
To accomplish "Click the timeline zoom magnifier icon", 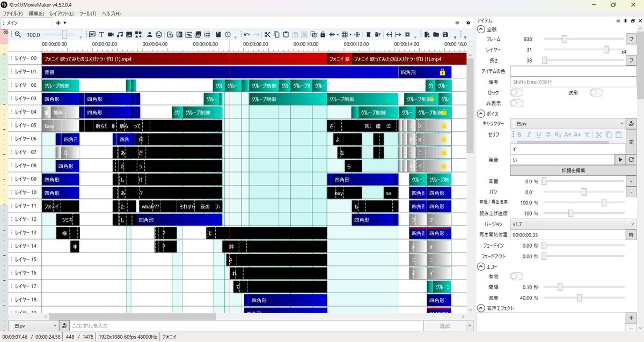I will point(18,34).
